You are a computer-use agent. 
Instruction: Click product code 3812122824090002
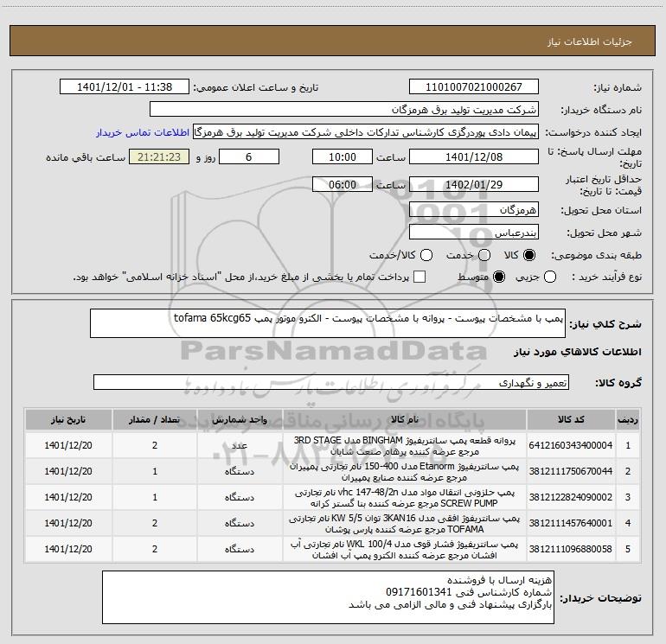point(571,497)
